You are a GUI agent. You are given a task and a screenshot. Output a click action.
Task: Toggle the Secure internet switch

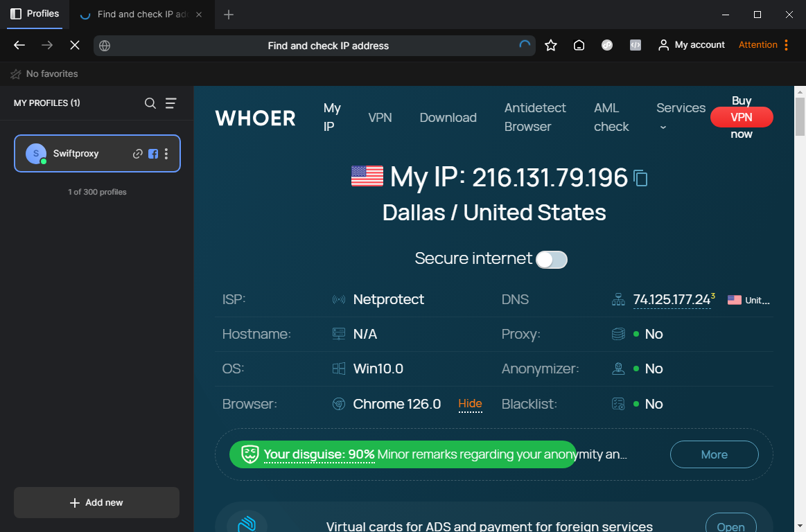pyautogui.click(x=552, y=259)
